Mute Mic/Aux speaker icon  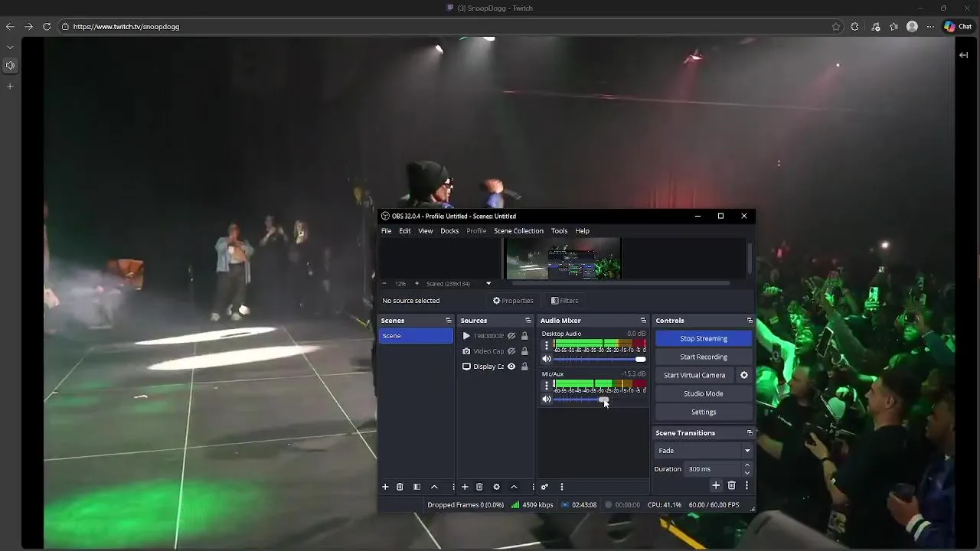point(547,399)
